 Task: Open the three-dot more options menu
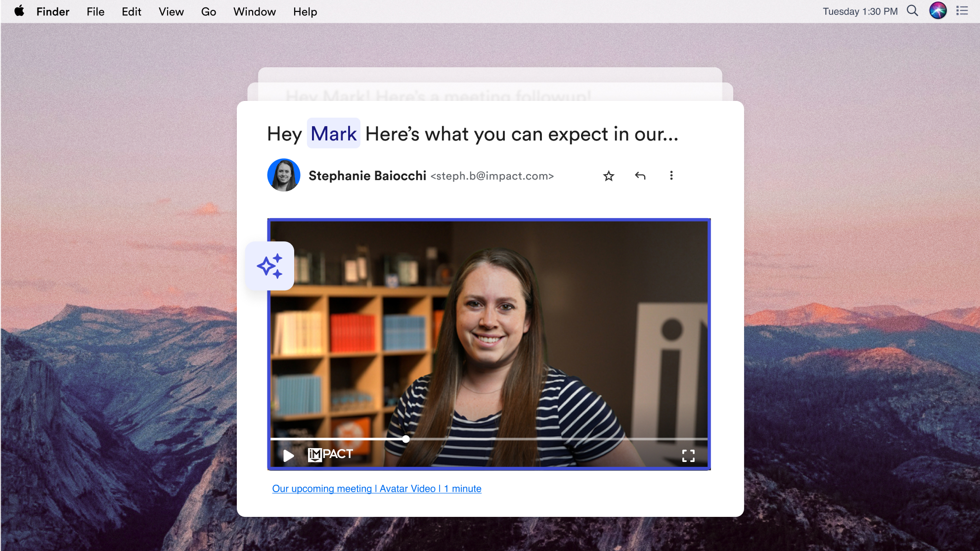[671, 176]
